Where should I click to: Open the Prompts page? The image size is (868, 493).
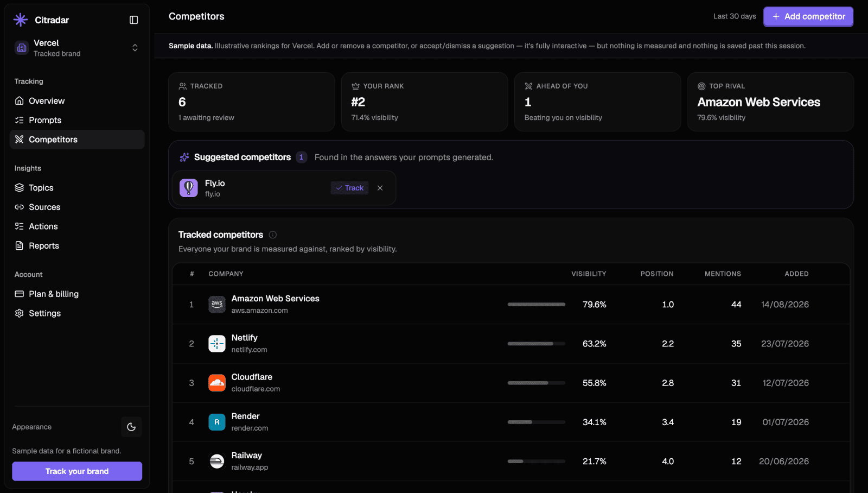click(x=77, y=120)
